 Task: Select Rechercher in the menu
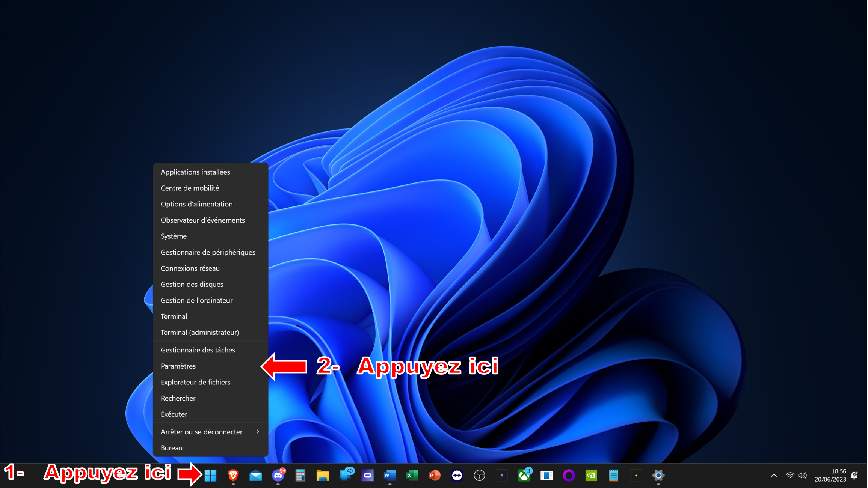pos(211,398)
